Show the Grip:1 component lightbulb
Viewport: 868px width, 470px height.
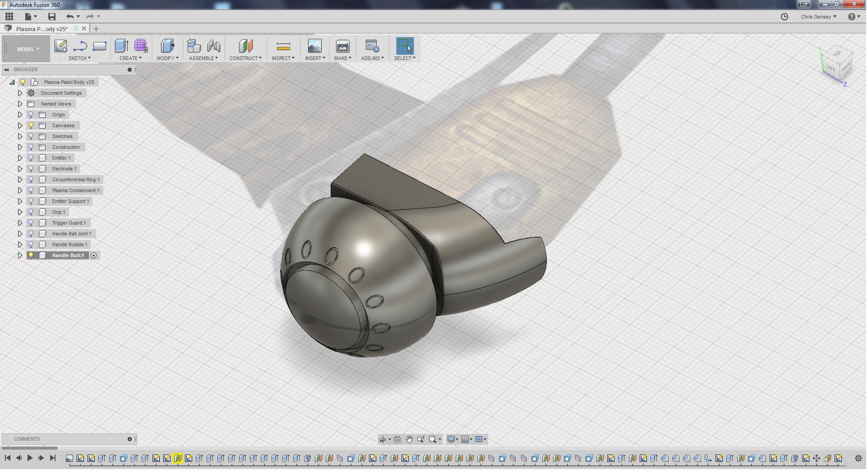(x=31, y=212)
